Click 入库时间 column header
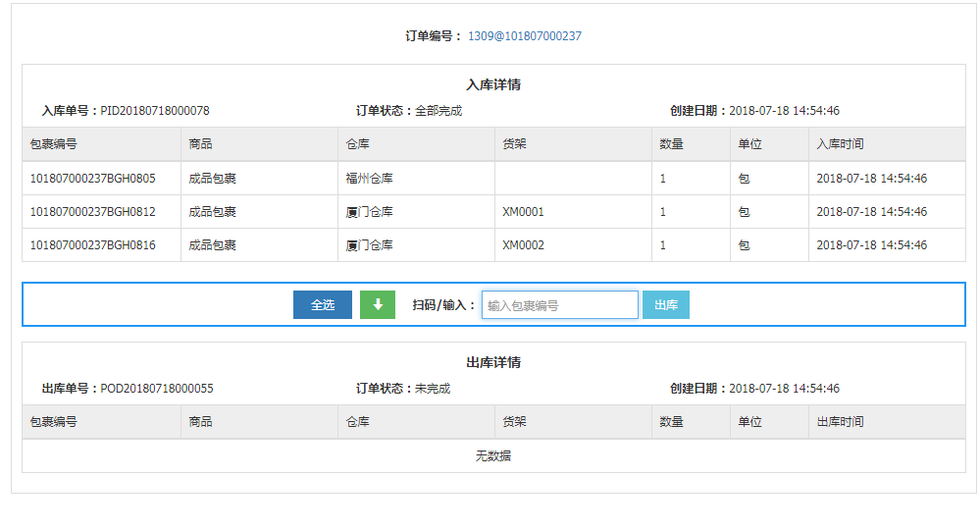 pyautogui.click(x=840, y=144)
